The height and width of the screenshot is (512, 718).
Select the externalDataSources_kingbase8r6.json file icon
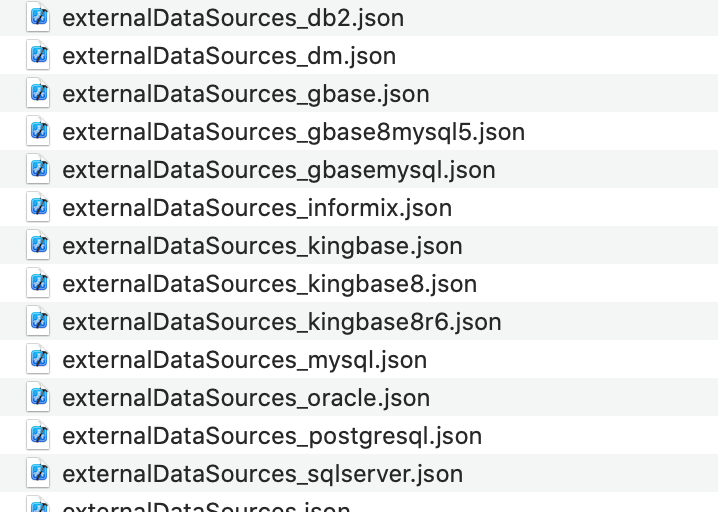(39, 321)
